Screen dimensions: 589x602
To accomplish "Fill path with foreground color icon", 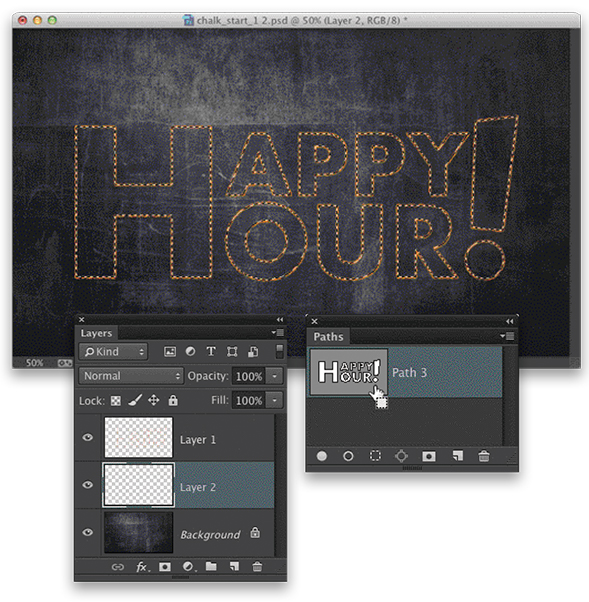I will coord(322,456).
